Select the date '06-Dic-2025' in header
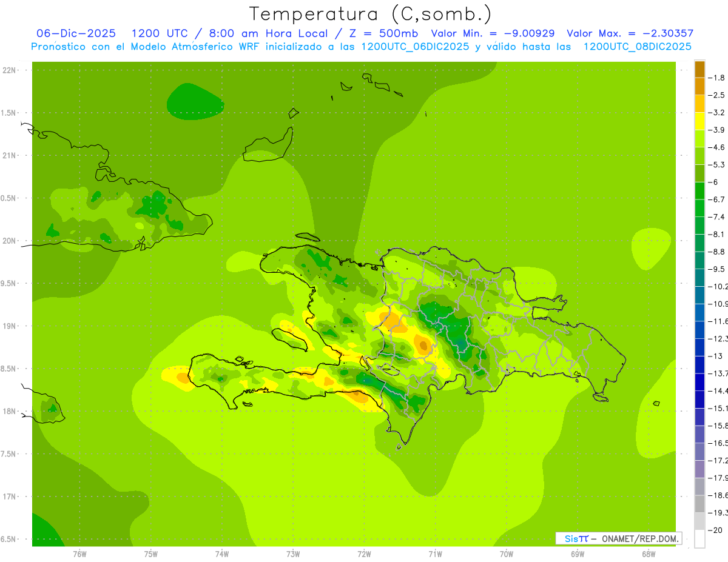This screenshot has height=562, width=728. coord(76,34)
